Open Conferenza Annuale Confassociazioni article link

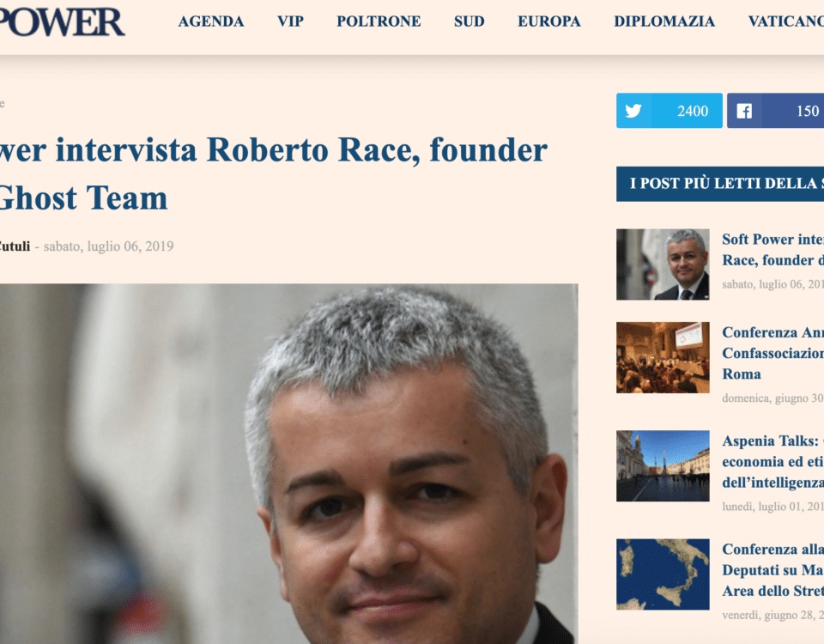pyautogui.click(x=772, y=353)
